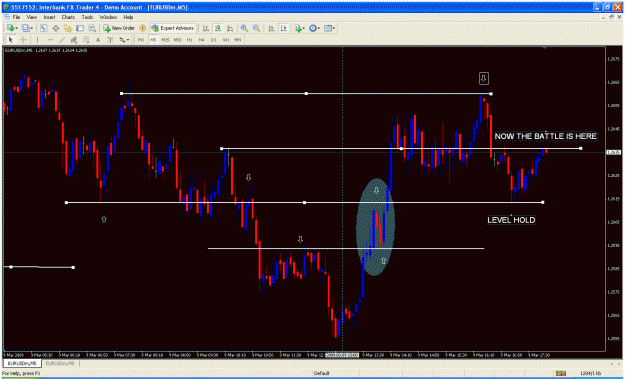
Task: Switch to the H1 timeframe
Action: [x=190, y=39]
